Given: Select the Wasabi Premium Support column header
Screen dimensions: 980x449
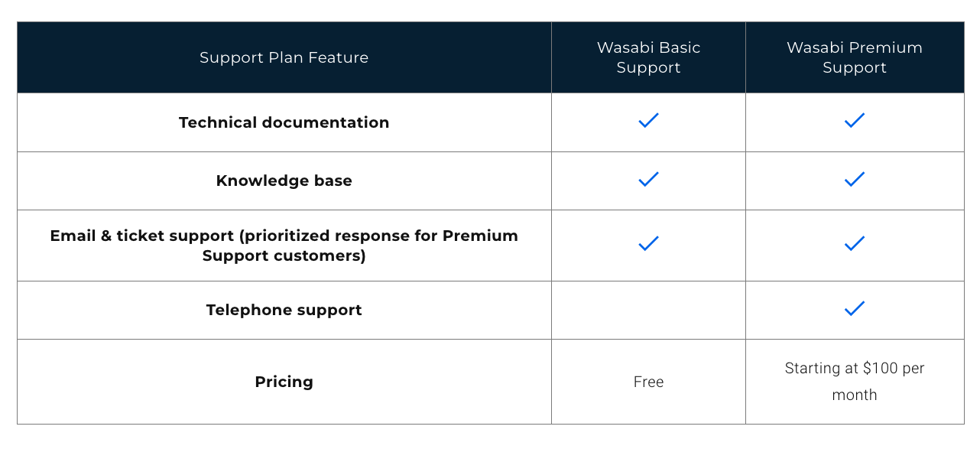Looking at the screenshot, I should tap(855, 57).
